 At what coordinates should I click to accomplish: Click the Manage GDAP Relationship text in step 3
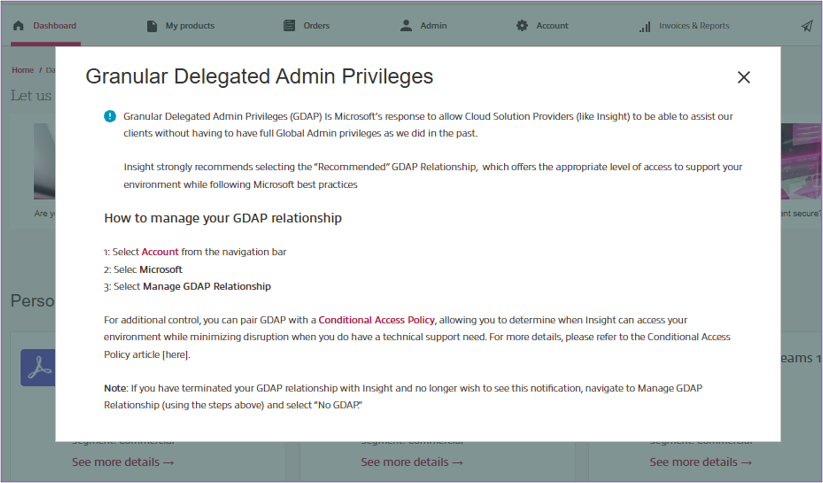[x=207, y=287]
